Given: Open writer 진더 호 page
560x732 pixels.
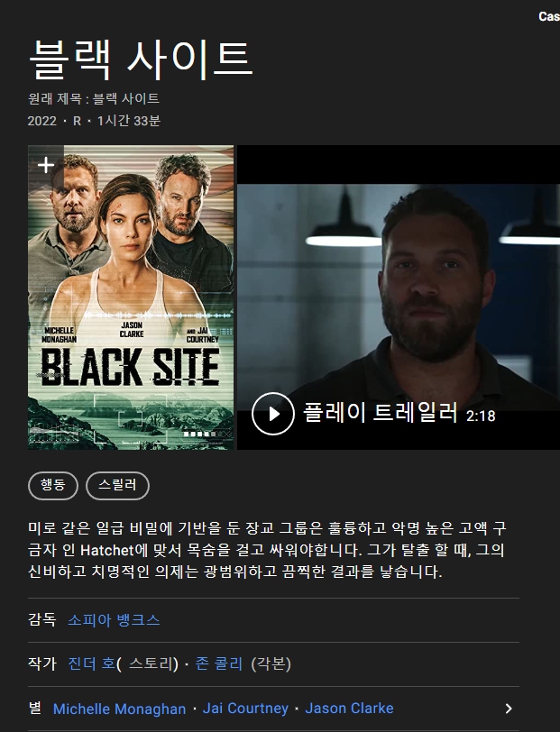Looking at the screenshot, I should (92, 663).
